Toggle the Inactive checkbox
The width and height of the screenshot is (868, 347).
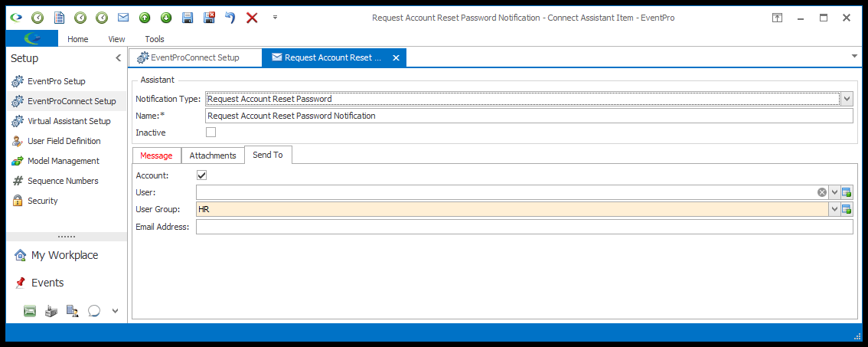point(211,133)
